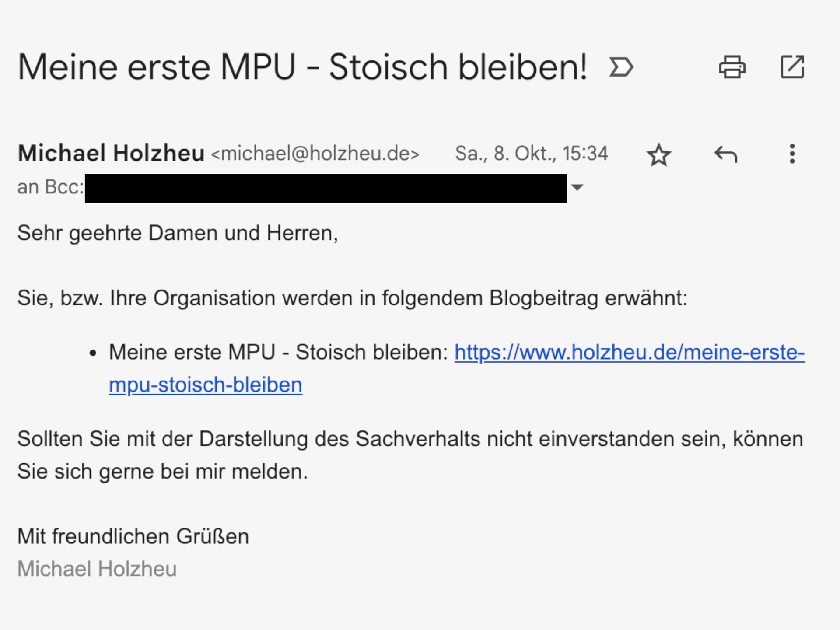
Task: Click the sentence mentioning 'Blogbeitrag erwähnt'
Action: pyautogui.click(x=352, y=298)
